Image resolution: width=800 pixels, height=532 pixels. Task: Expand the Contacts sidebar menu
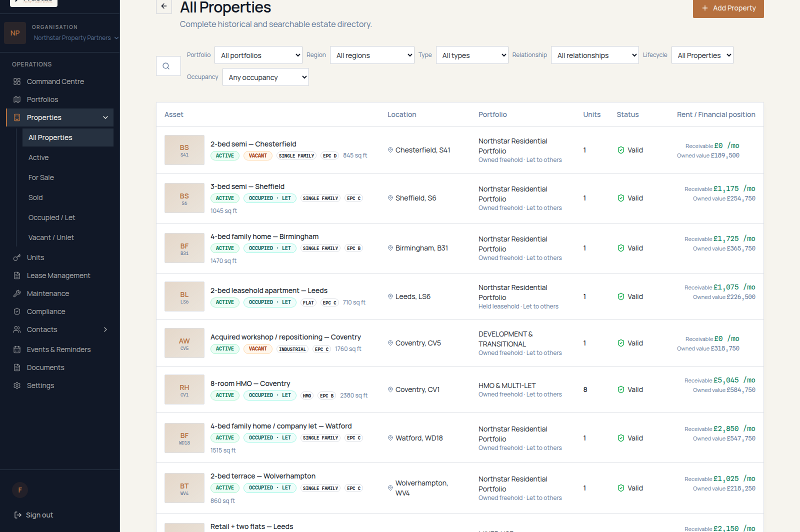pos(105,329)
